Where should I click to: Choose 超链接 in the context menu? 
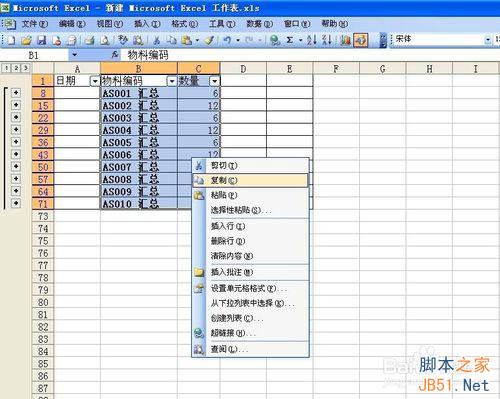click(250, 333)
